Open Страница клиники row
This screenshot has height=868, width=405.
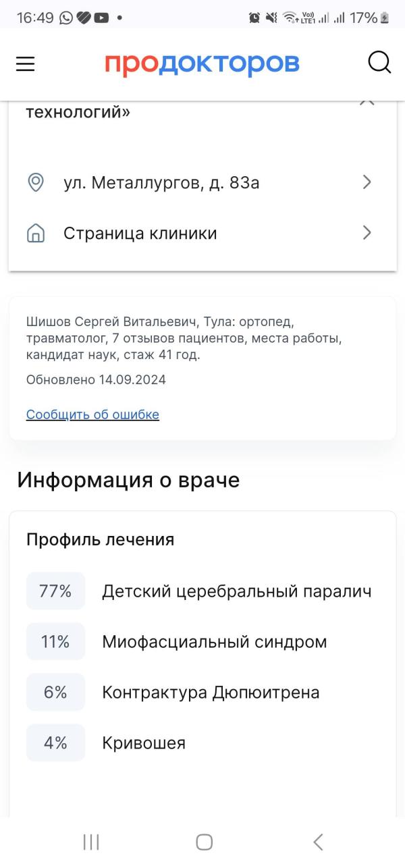click(202, 234)
